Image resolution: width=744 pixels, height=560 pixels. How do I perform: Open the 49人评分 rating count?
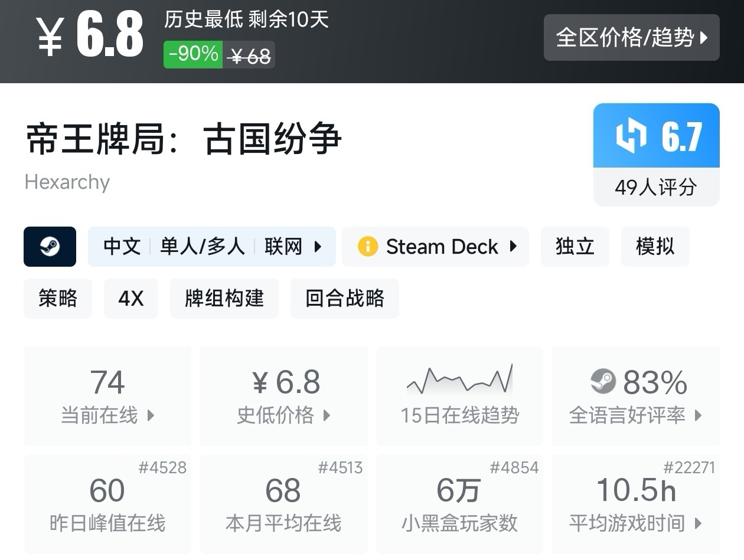coord(656,188)
